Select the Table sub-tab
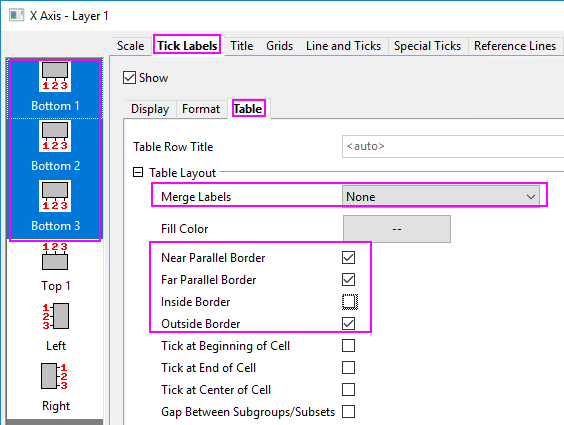 coord(248,109)
